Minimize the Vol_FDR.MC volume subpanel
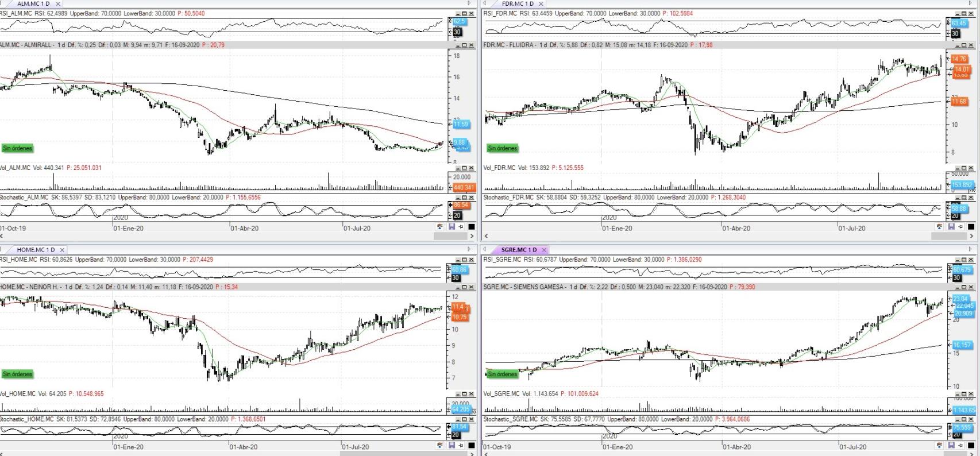This screenshot has height=456, width=980. [x=958, y=168]
